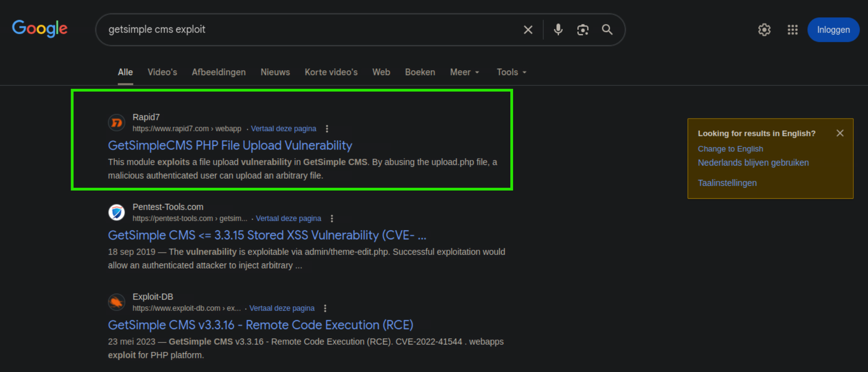Screen dimensions: 868x372
Task: Dismiss the 'Looking for results in English?' box
Action: click(840, 133)
